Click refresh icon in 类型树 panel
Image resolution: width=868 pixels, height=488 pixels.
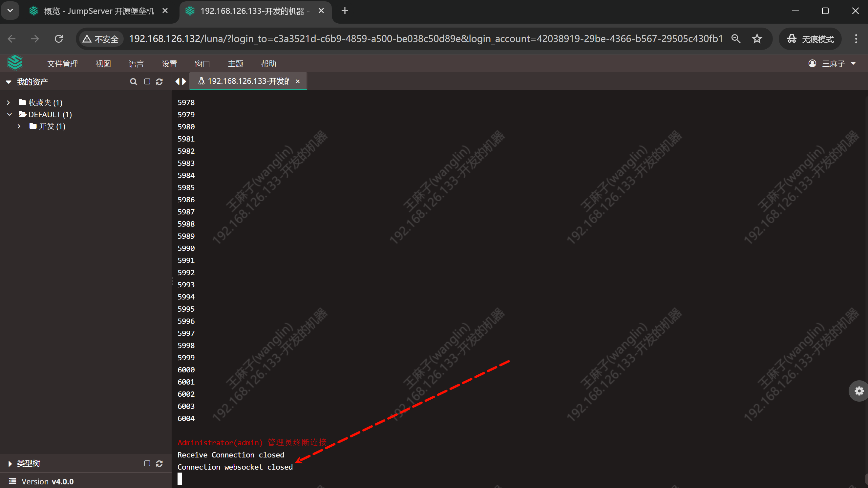point(159,464)
